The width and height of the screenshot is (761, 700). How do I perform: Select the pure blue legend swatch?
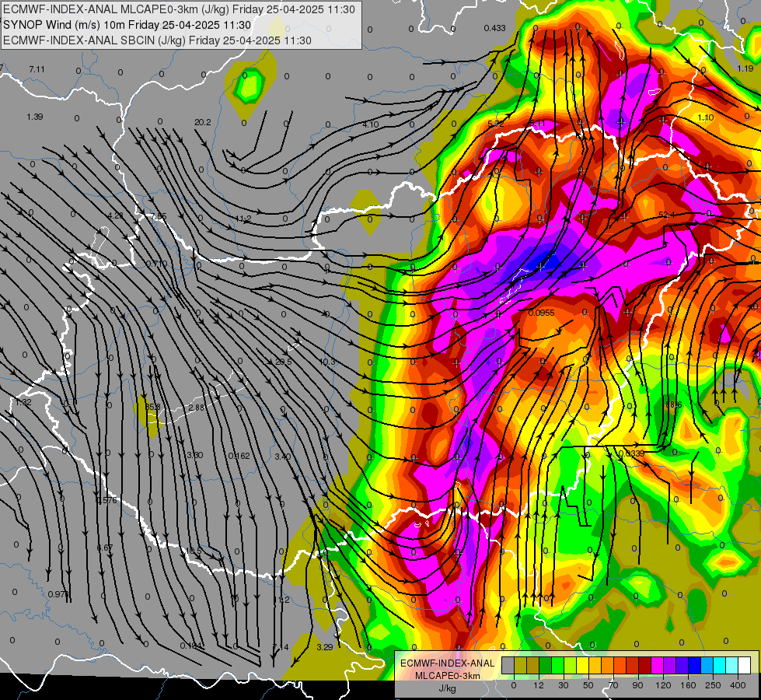click(x=694, y=666)
